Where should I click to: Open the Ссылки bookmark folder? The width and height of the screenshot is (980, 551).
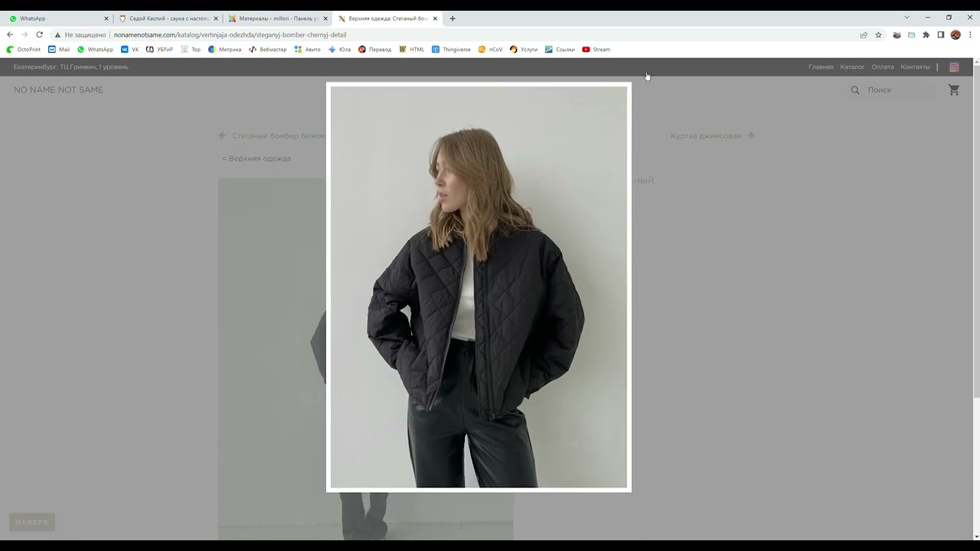pyautogui.click(x=560, y=49)
